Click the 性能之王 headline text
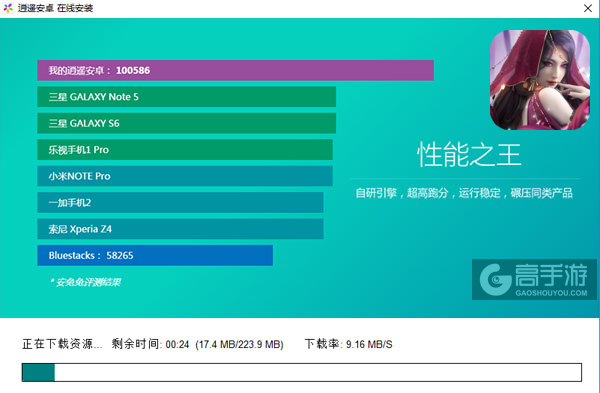The image size is (600, 393). [469, 155]
